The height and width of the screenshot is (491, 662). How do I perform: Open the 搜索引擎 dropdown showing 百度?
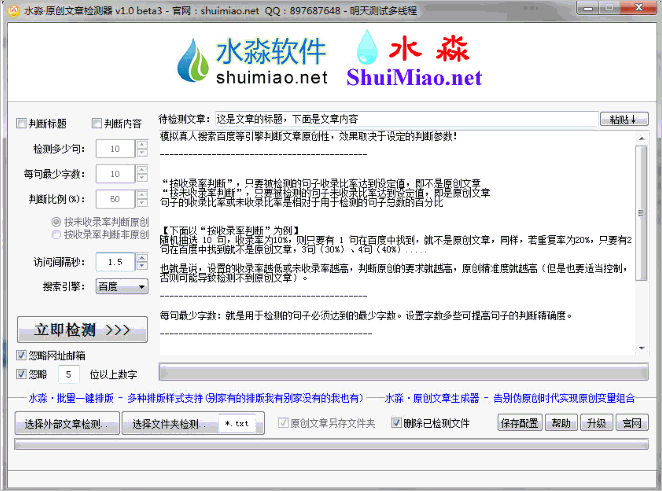coord(122,287)
